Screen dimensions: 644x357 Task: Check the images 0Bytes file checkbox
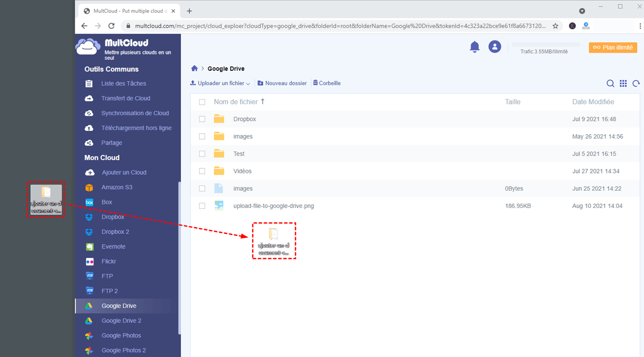(x=202, y=189)
